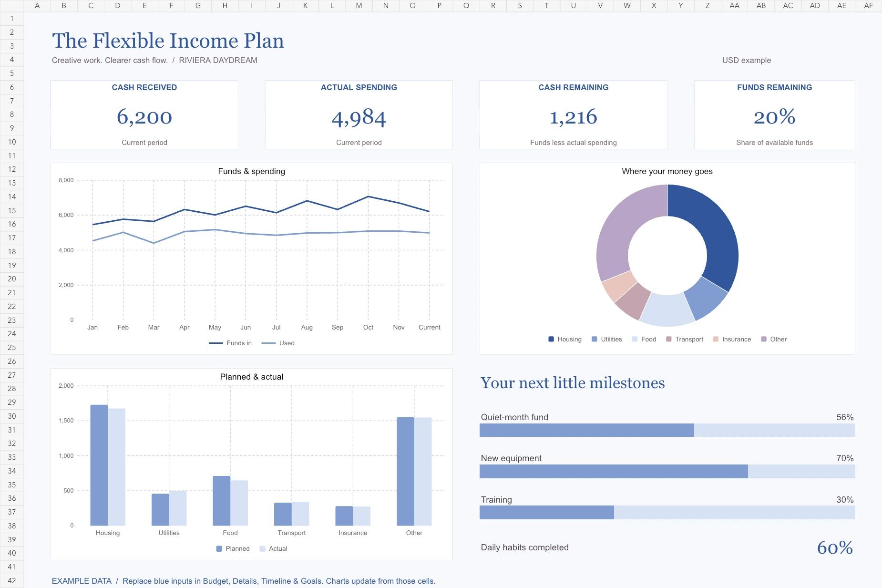Select the Food planned bar
The width and height of the screenshot is (882, 588).
tap(222, 501)
